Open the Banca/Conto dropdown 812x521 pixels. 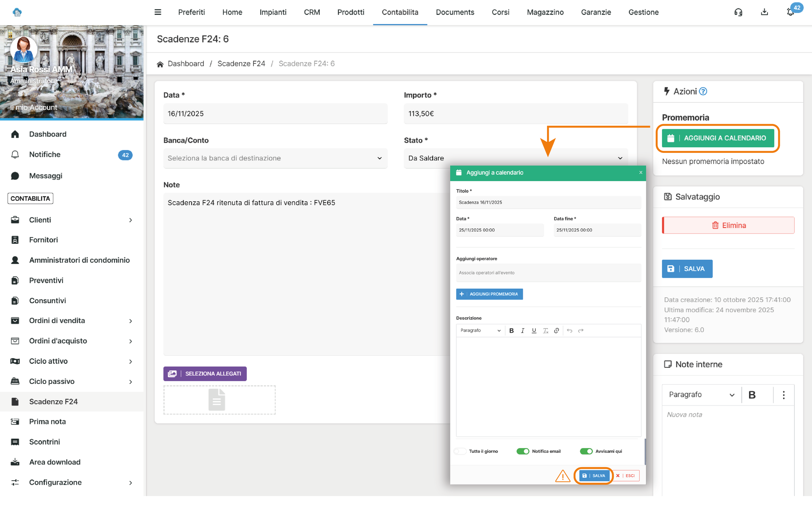(275, 158)
